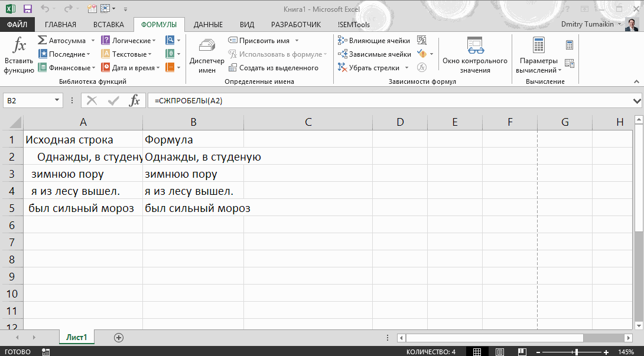Viewport: 644px width, 356px height.
Task: Select cell B3 зимнюю пору
Action: 193,174
